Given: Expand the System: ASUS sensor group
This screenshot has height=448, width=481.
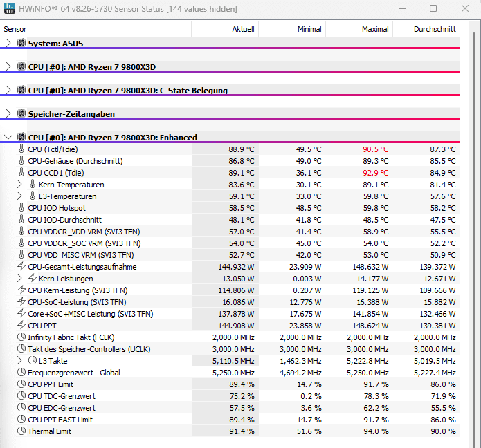Looking at the screenshot, I should tap(8, 43).
